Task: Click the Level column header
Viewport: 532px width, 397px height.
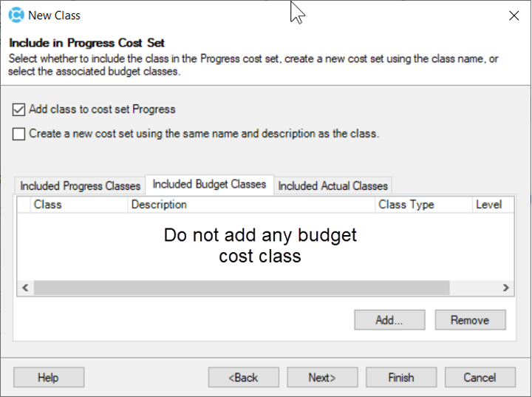Action: 488,205
